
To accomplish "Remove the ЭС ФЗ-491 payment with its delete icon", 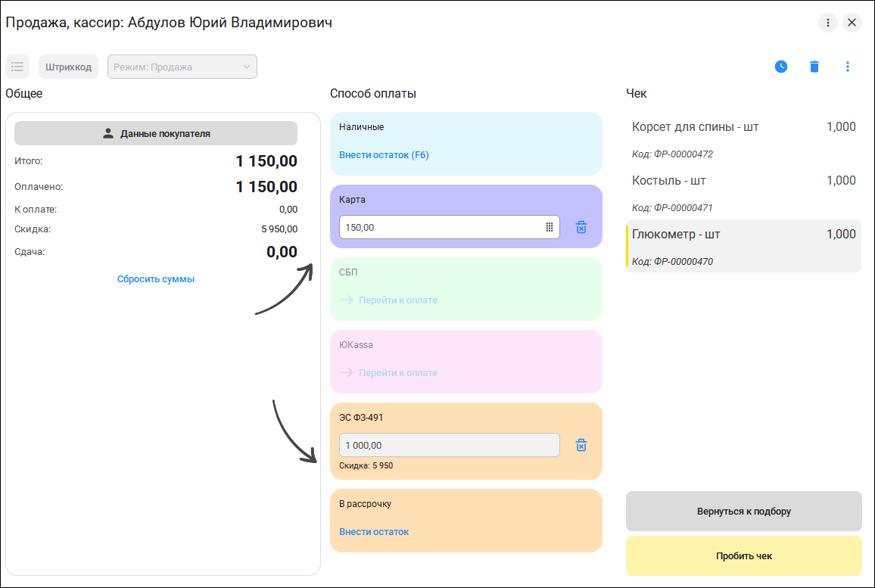I will pos(581,445).
